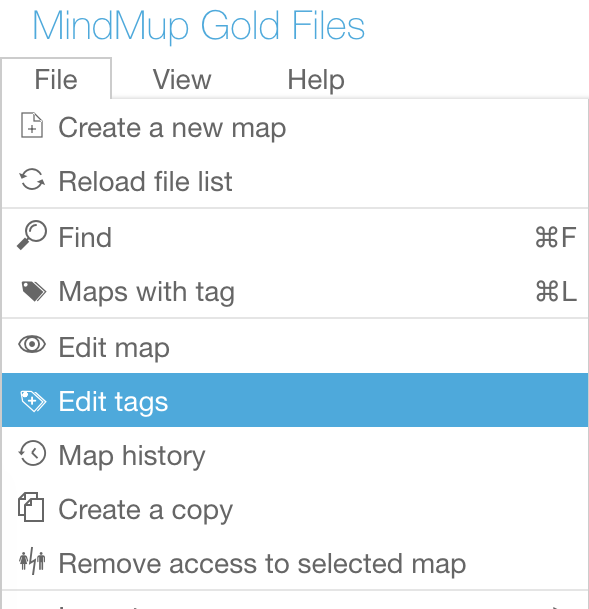589x609 pixels.
Task: Click the dark tag icon for Maps with tag
Action: pyautogui.click(x=33, y=291)
